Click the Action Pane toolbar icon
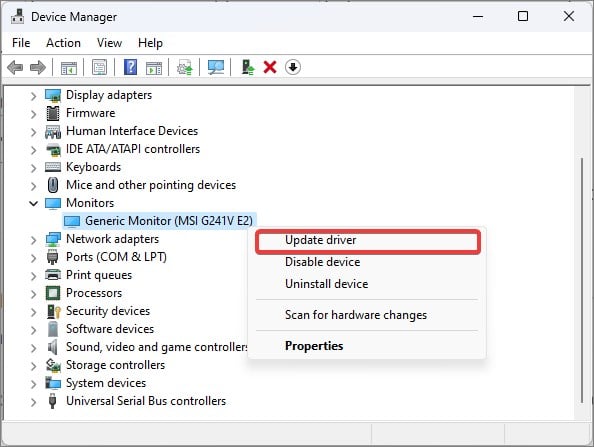594x447 pixels. click(154, 67)
